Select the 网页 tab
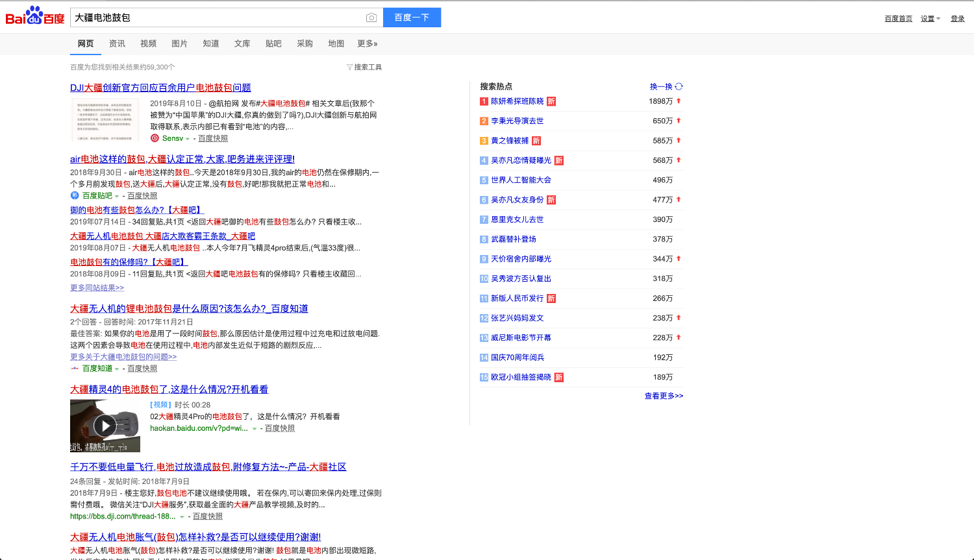This screenshot has height=560, width=974. 86,43
